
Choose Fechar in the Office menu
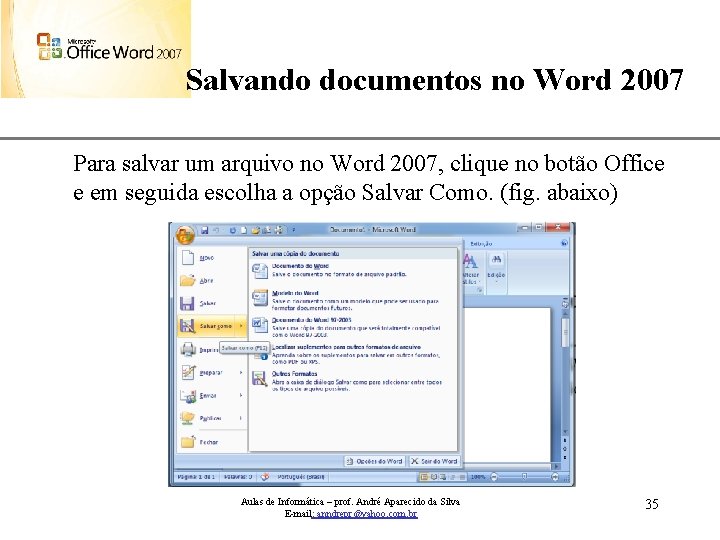[212, 442]
